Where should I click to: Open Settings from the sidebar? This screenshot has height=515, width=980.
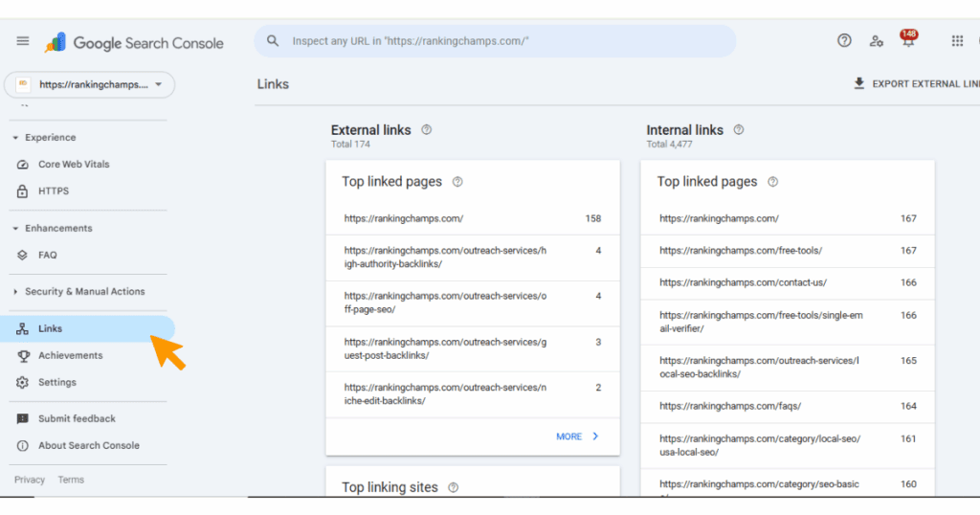click(x=56, y=382)
